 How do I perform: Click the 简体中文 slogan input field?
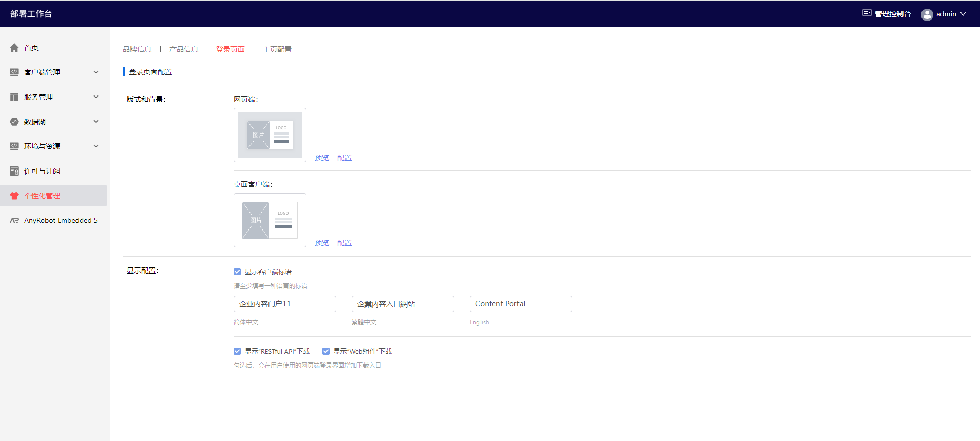285,304
